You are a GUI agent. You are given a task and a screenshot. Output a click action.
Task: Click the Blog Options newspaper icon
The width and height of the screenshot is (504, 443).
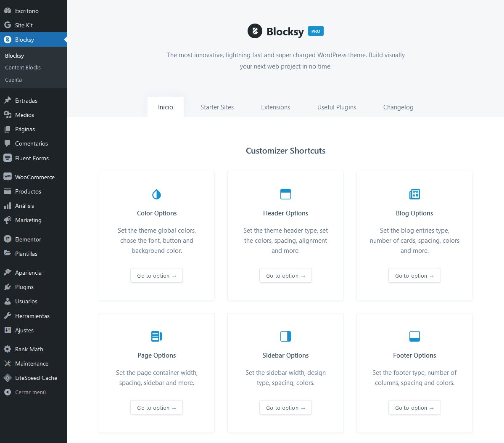click(414, 194)
